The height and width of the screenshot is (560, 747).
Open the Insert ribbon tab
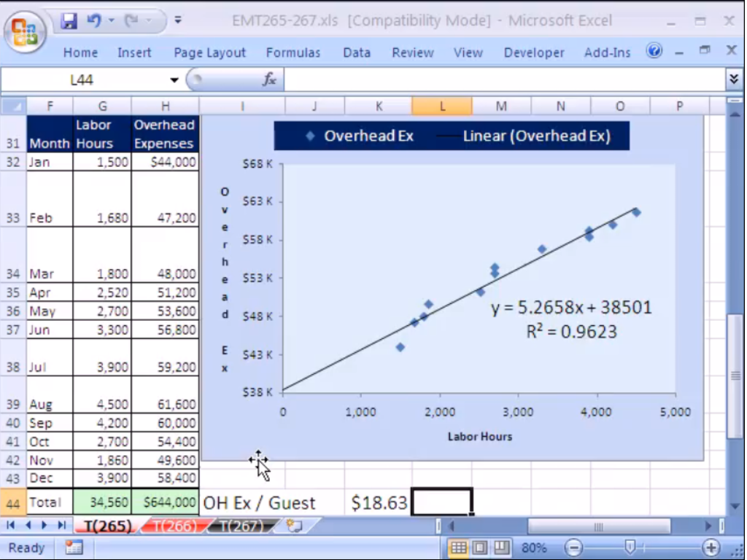pyautogui.click(x=134, y=52)
